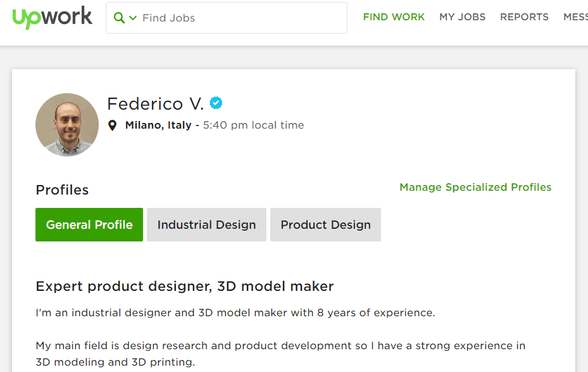Click the 5:40 pm local time text
Screen dimensions: 588x372
[253, 125]
